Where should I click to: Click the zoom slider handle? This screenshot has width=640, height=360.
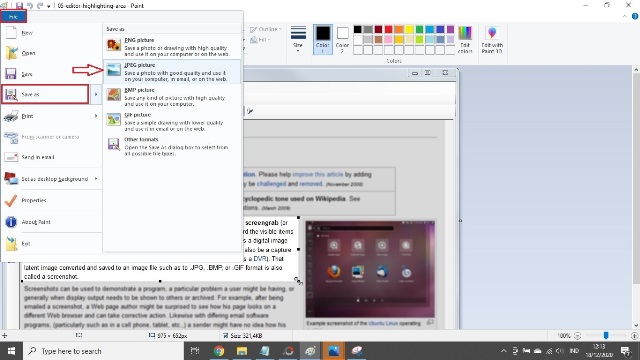pos(606,336)
